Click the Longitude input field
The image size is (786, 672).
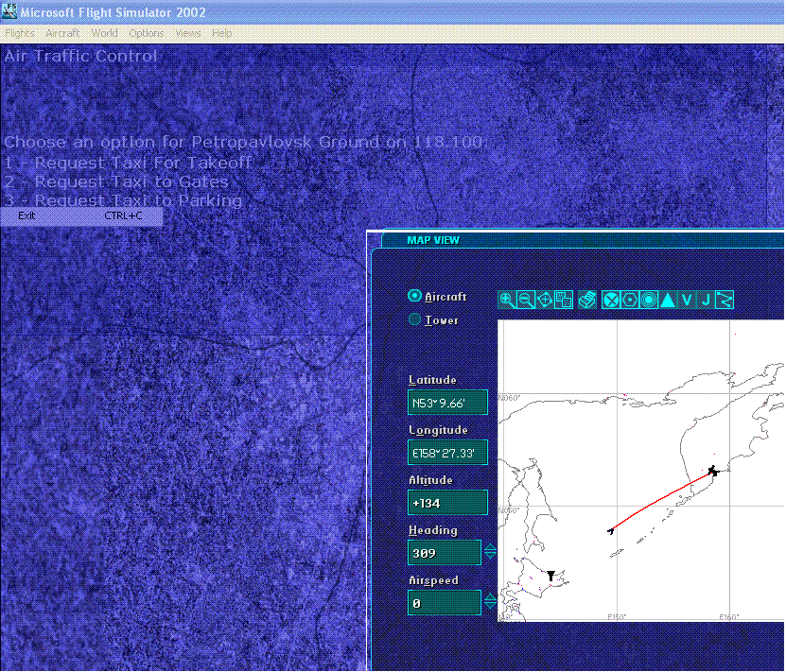pos(447,453)
